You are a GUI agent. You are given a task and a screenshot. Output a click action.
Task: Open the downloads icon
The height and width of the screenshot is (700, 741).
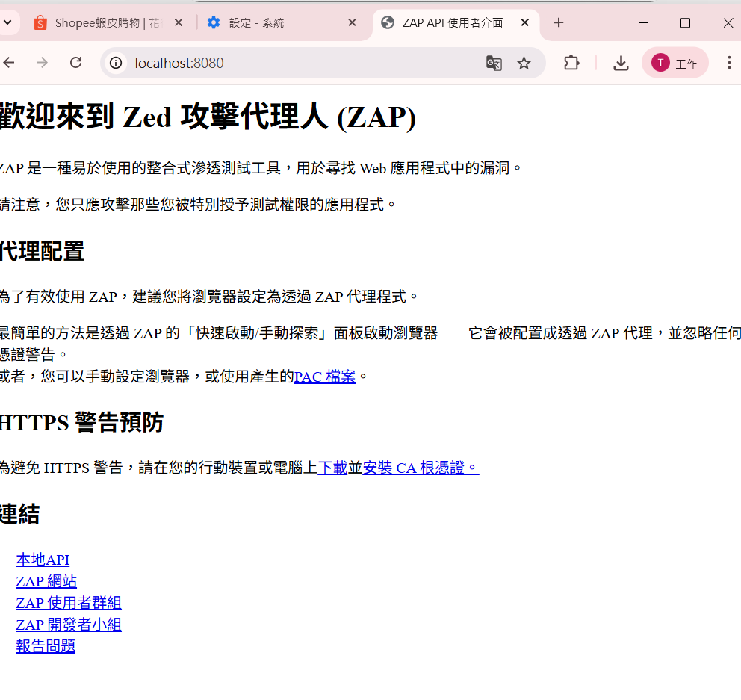(x=621, y=63)
